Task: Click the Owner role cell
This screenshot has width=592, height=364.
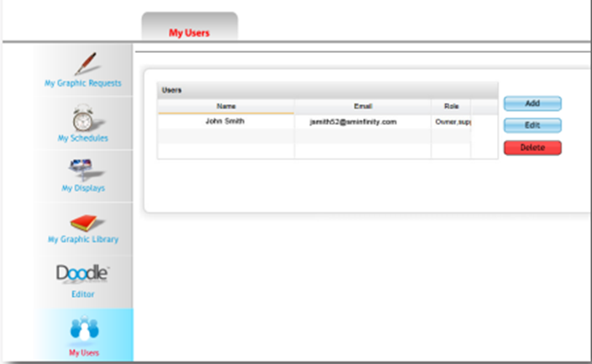Action: click(x=451, y=122)
